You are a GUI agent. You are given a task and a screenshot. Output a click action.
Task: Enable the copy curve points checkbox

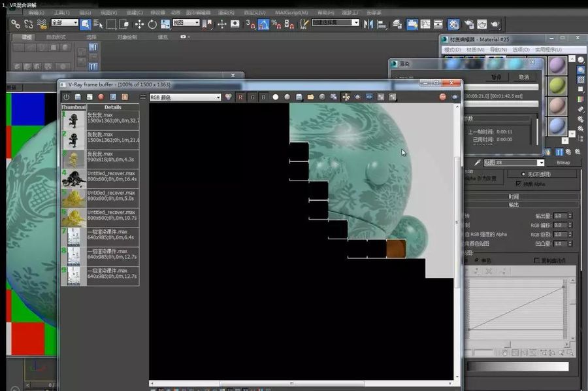pos(536,260)
